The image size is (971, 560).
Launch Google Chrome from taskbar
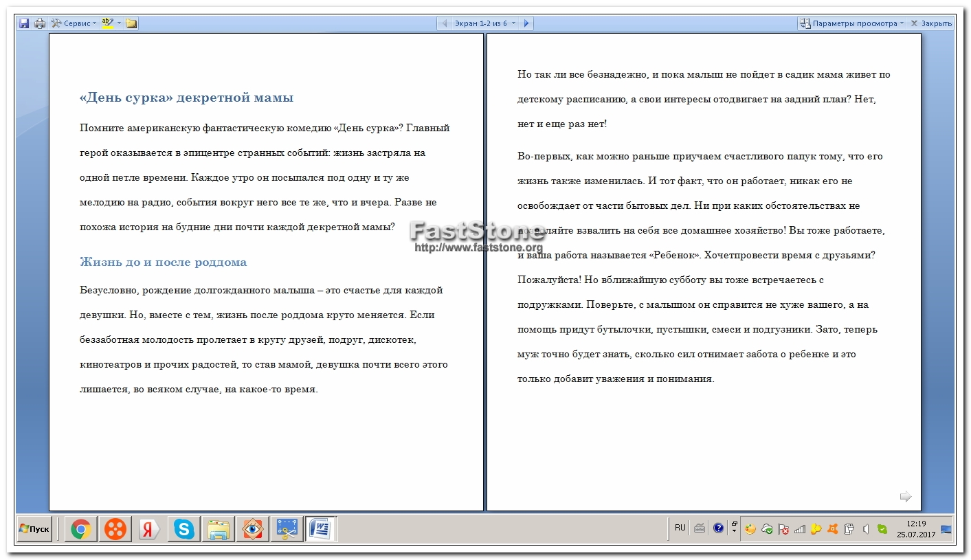80,529
